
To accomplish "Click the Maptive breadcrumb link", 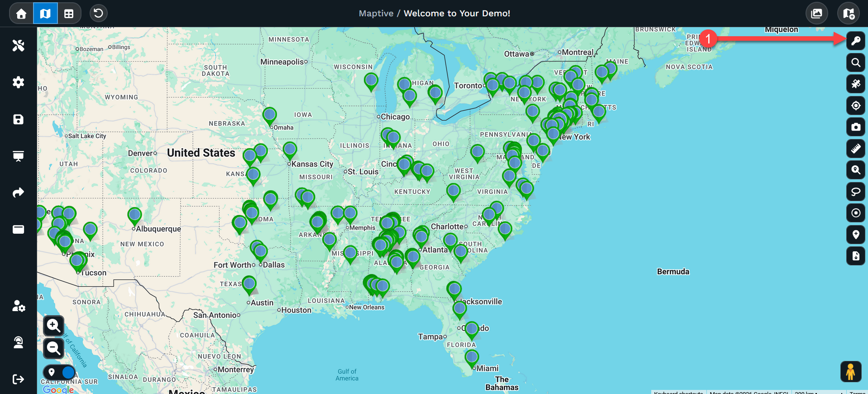I will [376, 13].
